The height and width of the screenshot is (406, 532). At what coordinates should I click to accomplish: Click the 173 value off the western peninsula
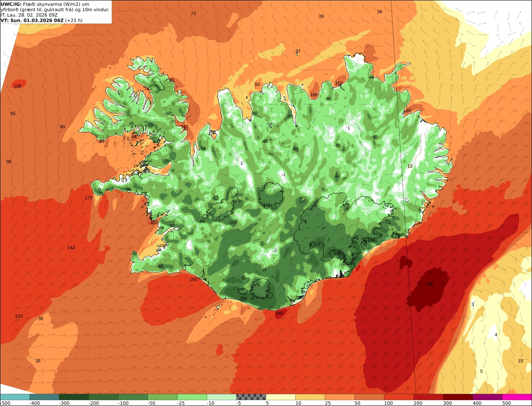(x=89, y=198)
